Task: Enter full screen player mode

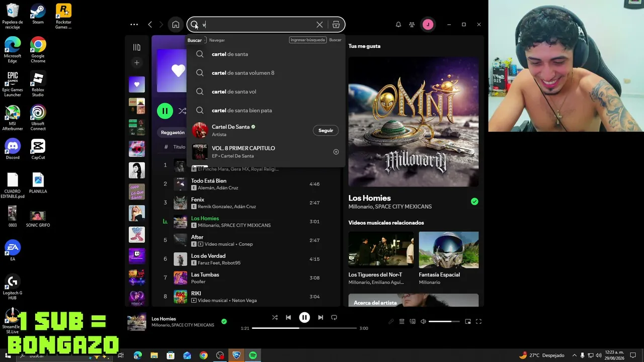Action: pyautogui.click(x=478, y=321)
